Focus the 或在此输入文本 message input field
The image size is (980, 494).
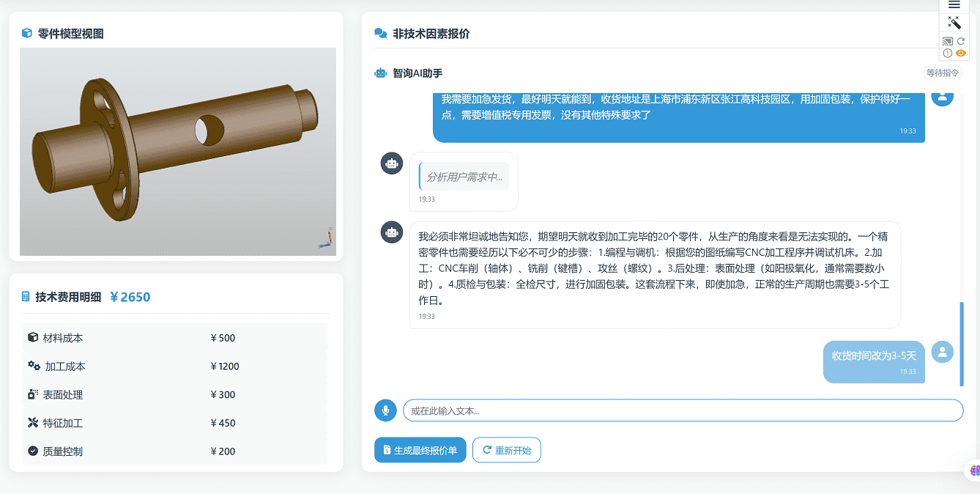point(683,410)
